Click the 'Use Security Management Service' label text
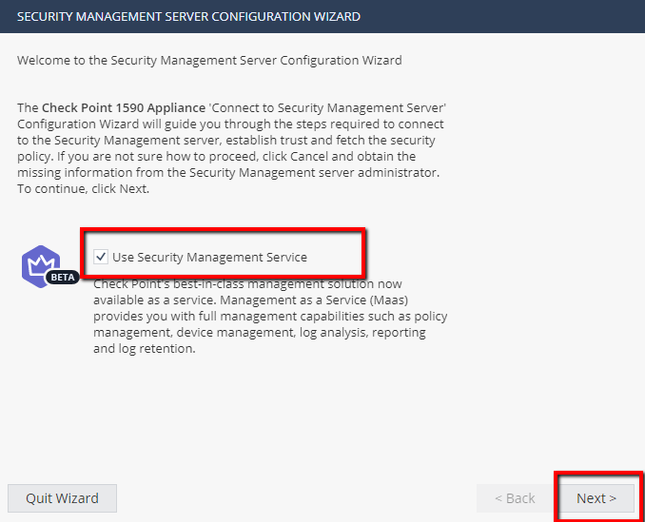 point(209,257)
